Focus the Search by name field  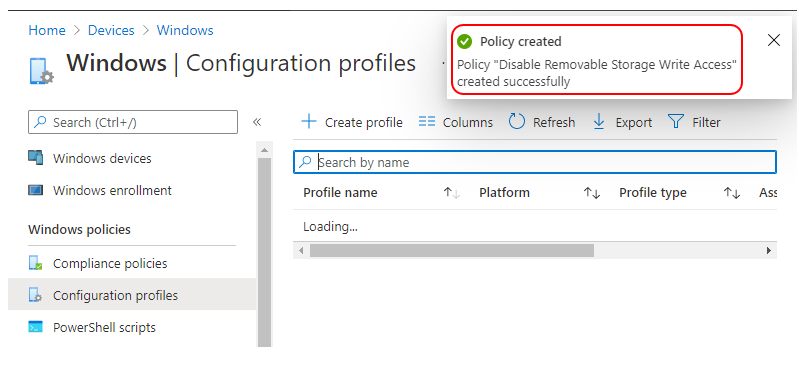click(535, 162)
